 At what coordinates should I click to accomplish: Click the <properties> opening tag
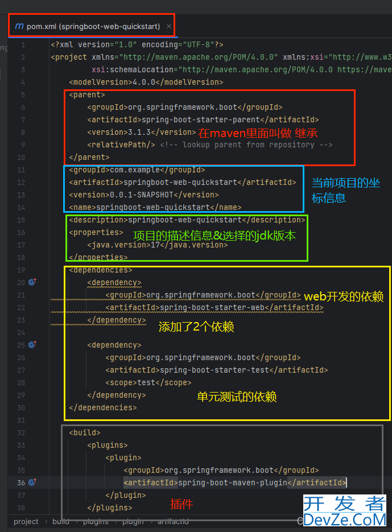[x=96, y=232]
